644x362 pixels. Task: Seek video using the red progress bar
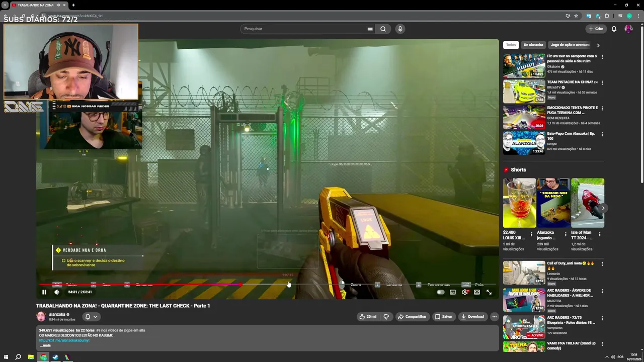pos(267,285)
